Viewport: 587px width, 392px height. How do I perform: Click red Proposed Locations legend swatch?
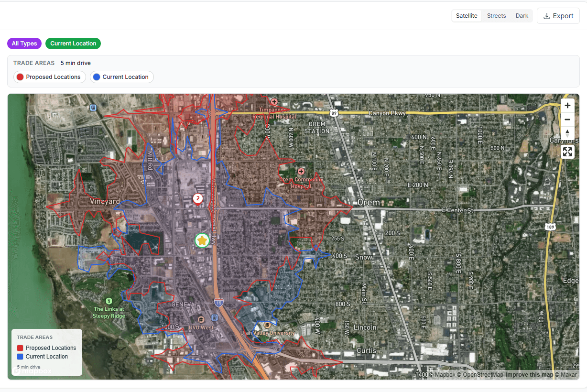pos(20,348)
